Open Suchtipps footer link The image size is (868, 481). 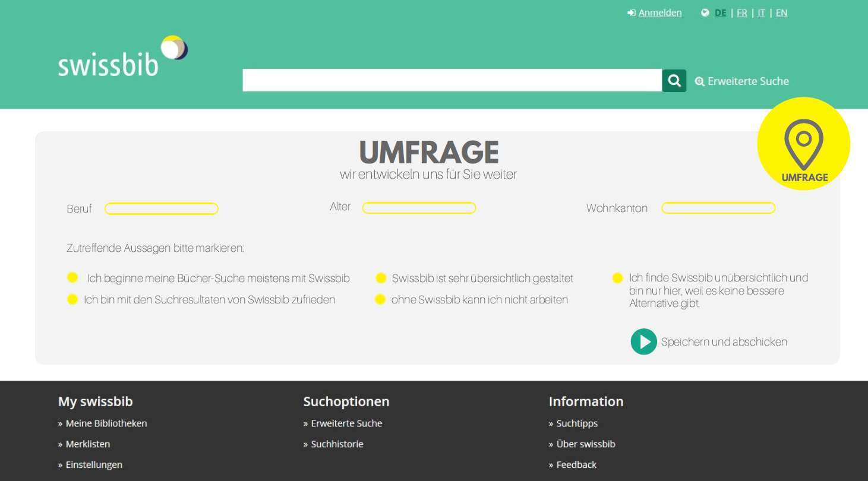pos(577,423)
